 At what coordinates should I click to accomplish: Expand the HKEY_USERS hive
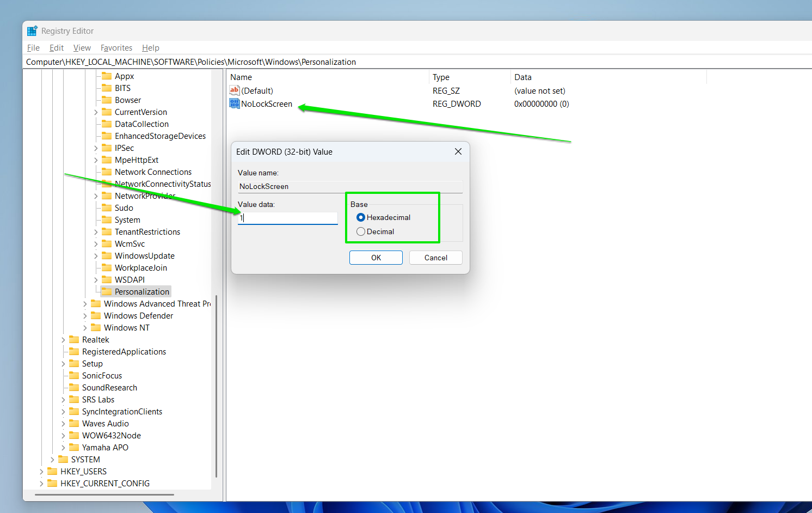(x=41, y=472)
